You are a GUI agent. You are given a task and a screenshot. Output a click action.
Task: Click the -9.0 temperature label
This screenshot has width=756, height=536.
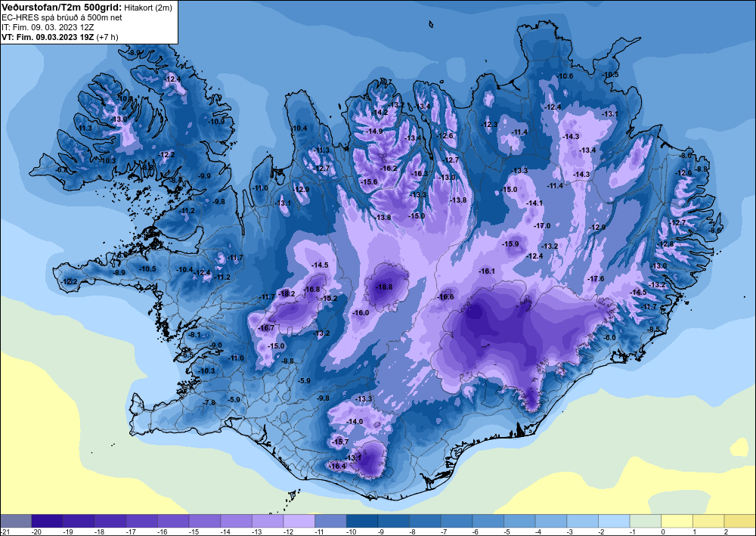(x=216, y=345)
